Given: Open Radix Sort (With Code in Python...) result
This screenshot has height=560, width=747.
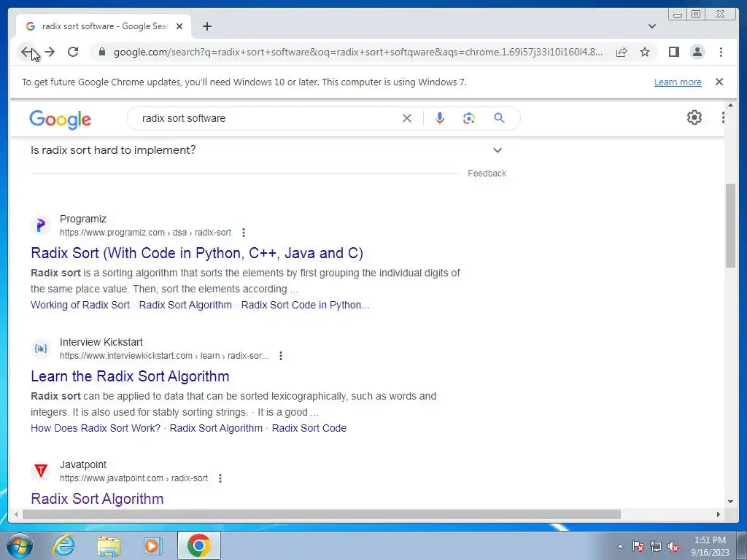Looking at the screenshot, I should coord(197,253).
